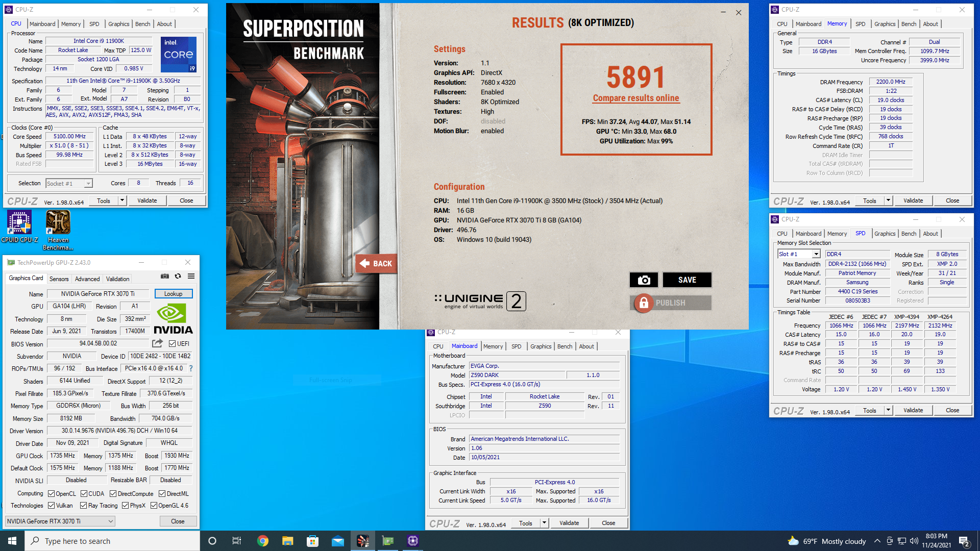Viewport: 980px width, 551px height.
Task: Click BIOS version share/export icon in GPU-Z
Action: pos(157,343)
